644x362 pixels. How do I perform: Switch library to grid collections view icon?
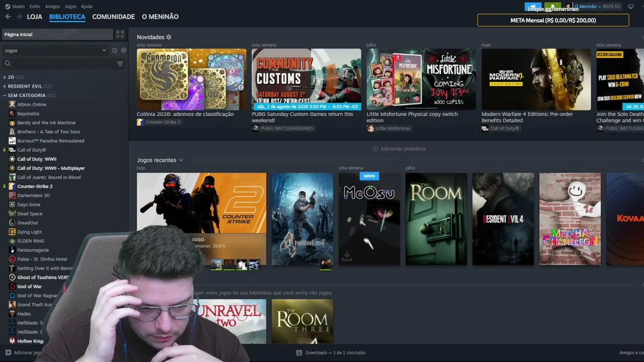[x=120, y=34]
